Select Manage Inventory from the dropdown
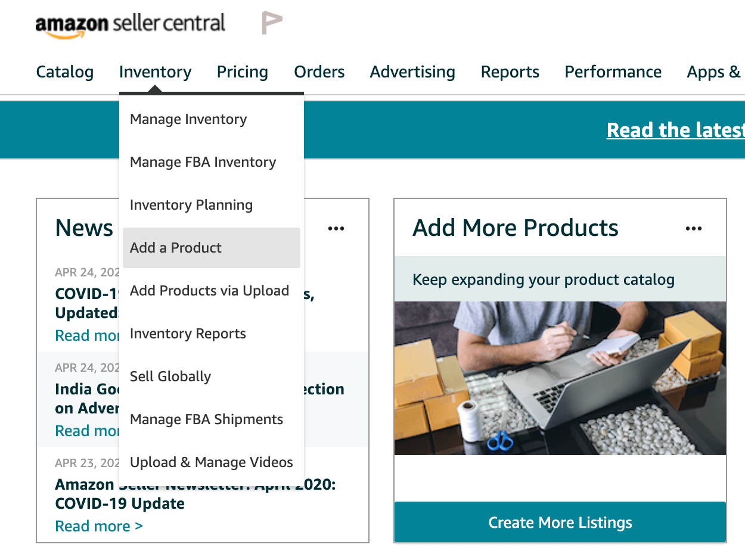Screen dimensions: 745x560 (x=212, y=119)
